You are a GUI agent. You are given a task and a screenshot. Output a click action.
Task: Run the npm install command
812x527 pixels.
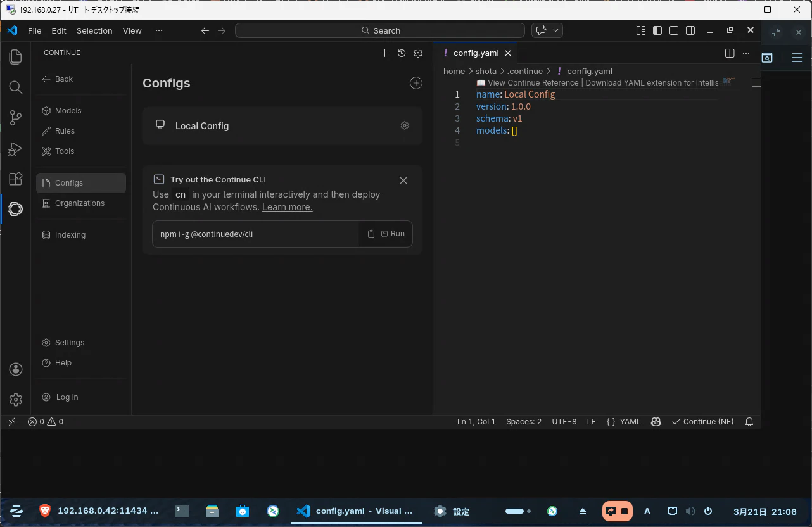click(x=393, y=234)
